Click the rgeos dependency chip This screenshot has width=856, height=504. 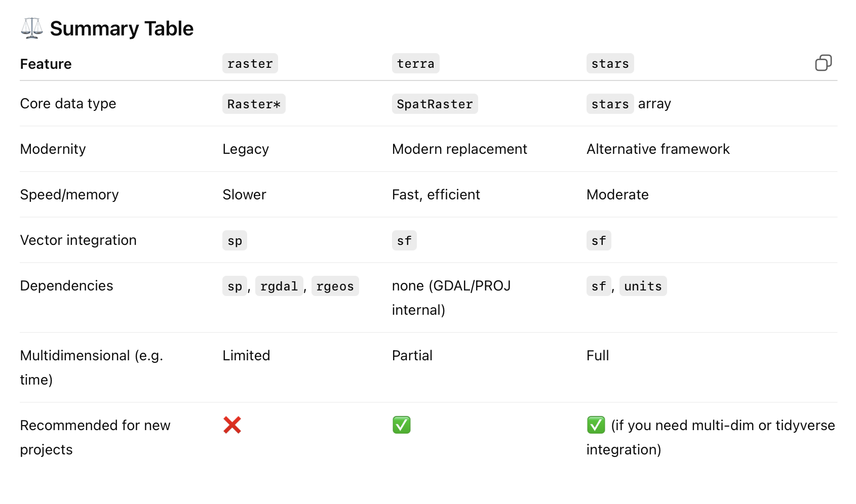(335, 286)
